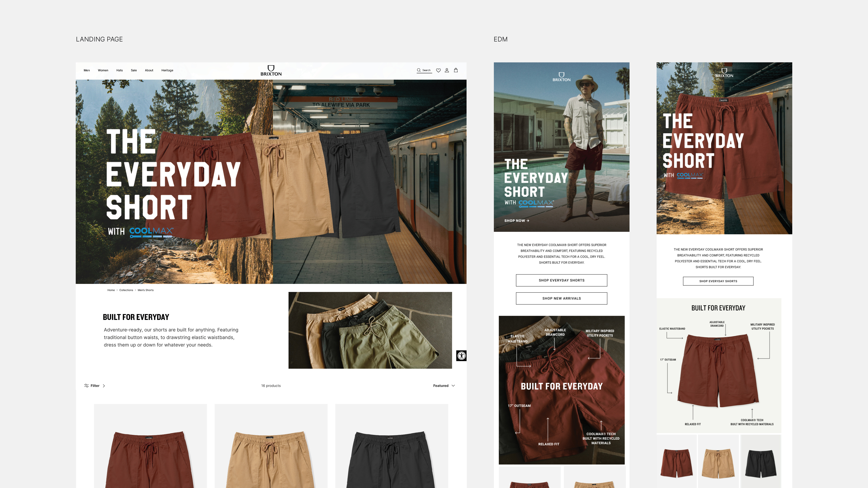Open the About menu

pyautogui.click(x=149, y=70)
